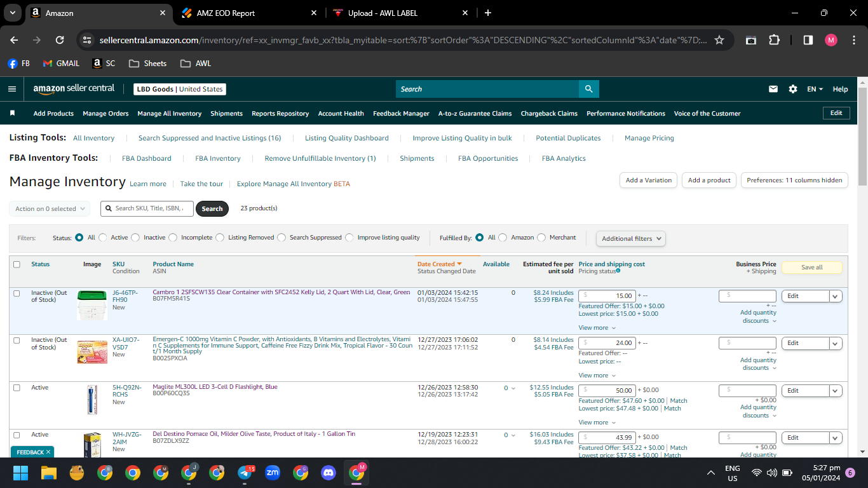Open Search Suppressed and Inactive Listings link
Image resolution: width=868 pixels, height=488 pixels.
(210, 138)
